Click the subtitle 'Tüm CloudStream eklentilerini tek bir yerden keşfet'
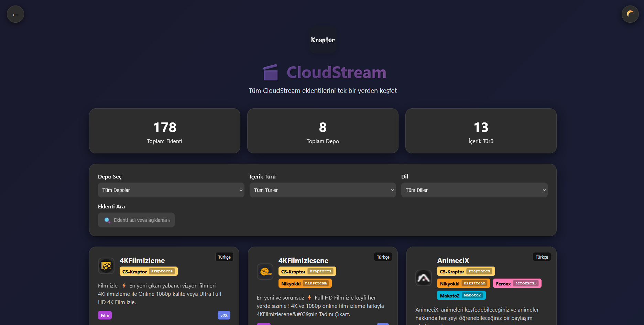Image resolution: width=644 pixels, height=325 pixels. tap(323, 90)
